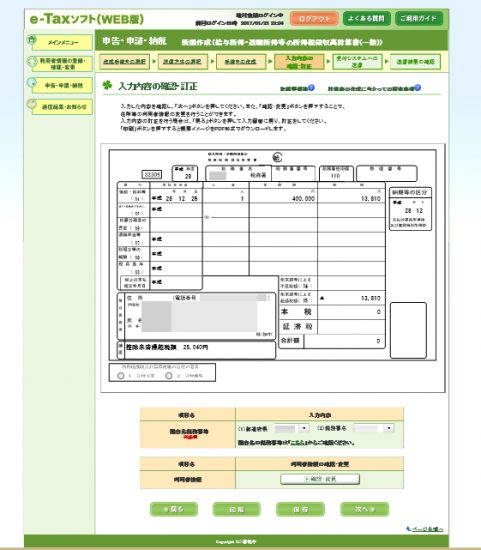The width and height of the screenshot is (481, 550).
Task: Select radio option 1 below the form
Action: pyautogui.click(x=121, y=375)
